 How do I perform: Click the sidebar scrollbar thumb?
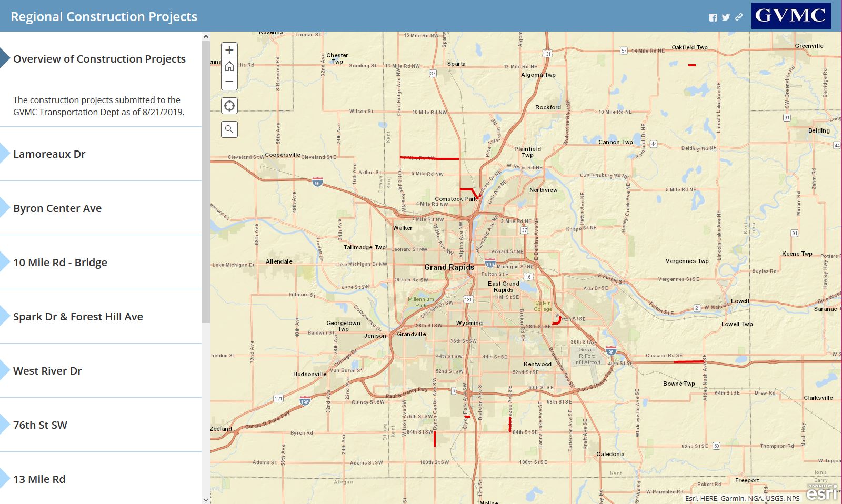click(x=206, y=182)
